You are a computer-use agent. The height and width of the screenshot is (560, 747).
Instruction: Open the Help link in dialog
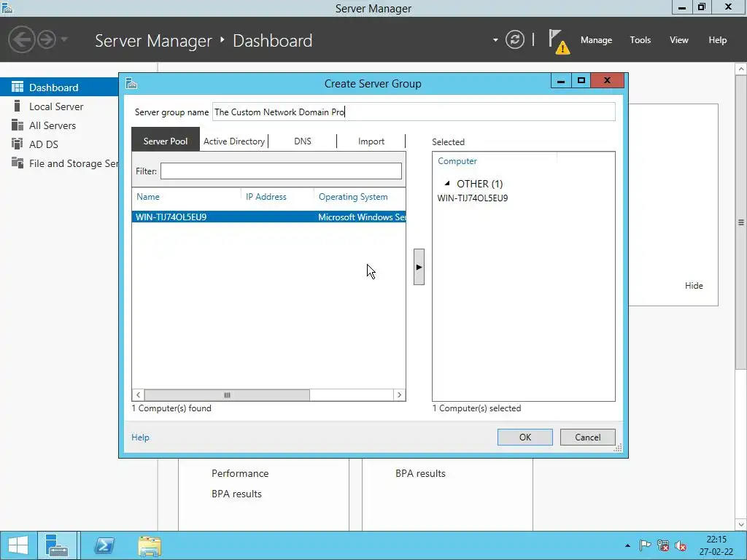(140, 437)
